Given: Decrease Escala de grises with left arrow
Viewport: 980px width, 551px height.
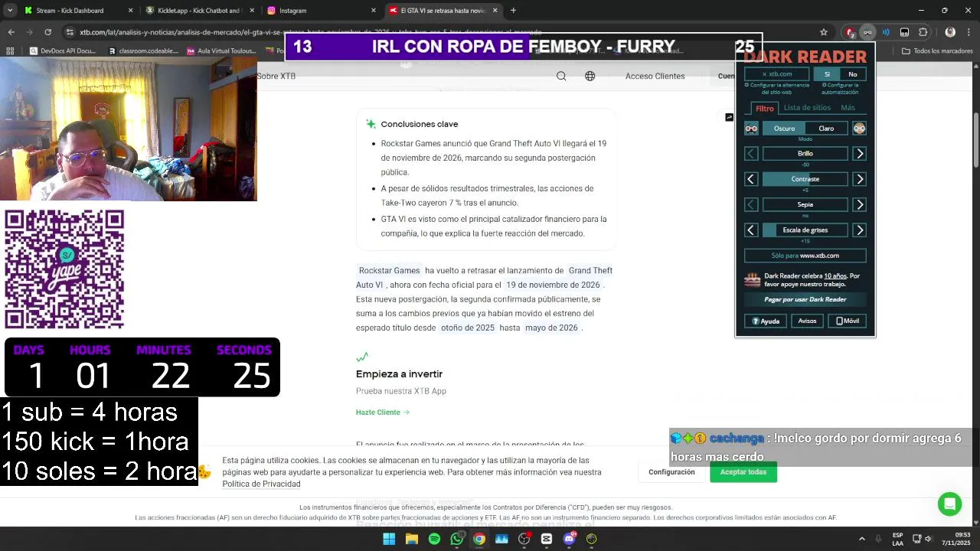Looking at the screenshot, I should tap(751, 230).
